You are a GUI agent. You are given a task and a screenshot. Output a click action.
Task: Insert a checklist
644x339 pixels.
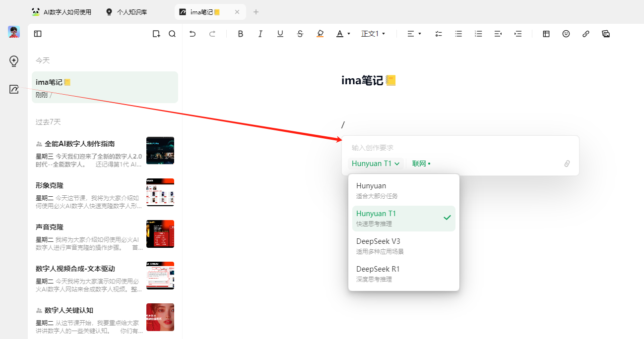[439, 34]
